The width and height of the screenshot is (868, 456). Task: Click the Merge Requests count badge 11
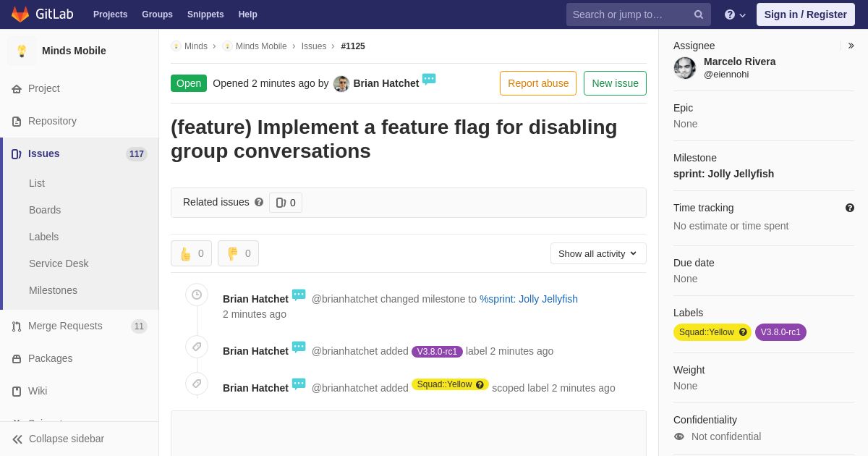[139, 326]
